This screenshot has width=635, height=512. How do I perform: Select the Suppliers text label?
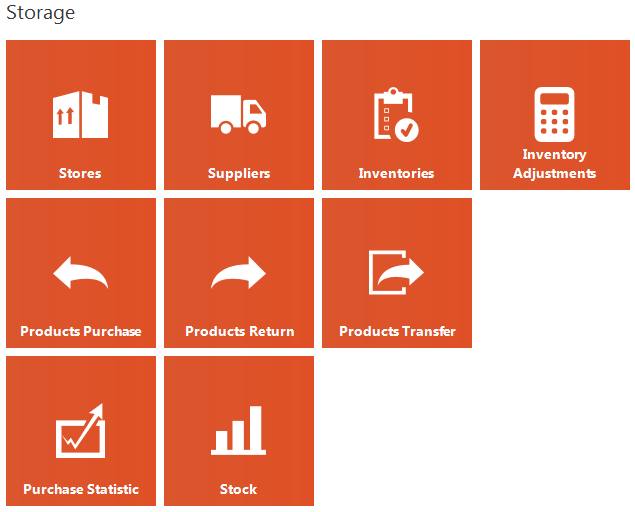(239, 173)
